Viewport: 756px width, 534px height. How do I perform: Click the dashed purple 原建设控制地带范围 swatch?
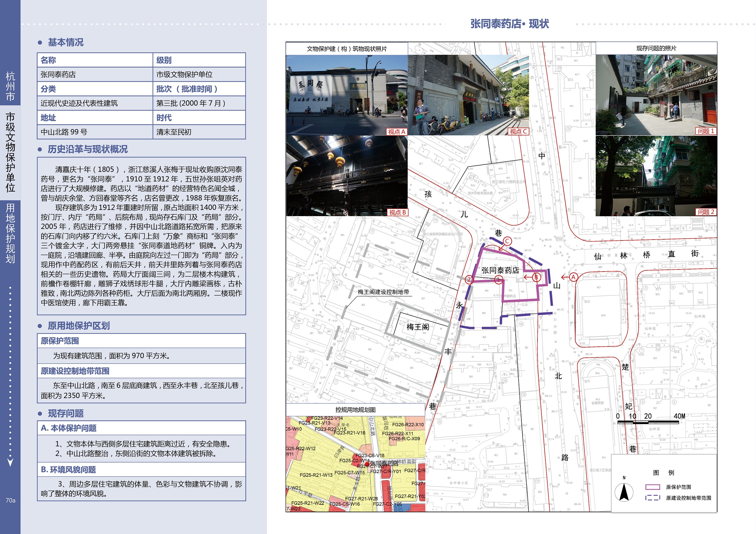click(x=653, y=498)
